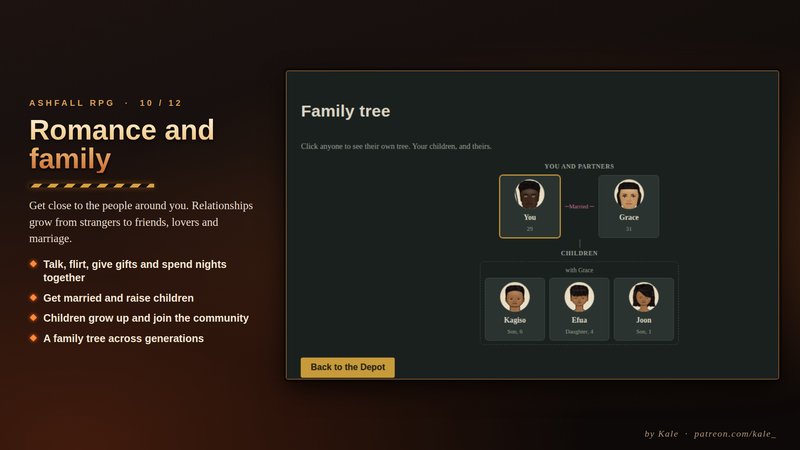The width and height of the screenshot is (800, 450).
Task: Open Grace's family tree card
Action: tap(629, 206)
